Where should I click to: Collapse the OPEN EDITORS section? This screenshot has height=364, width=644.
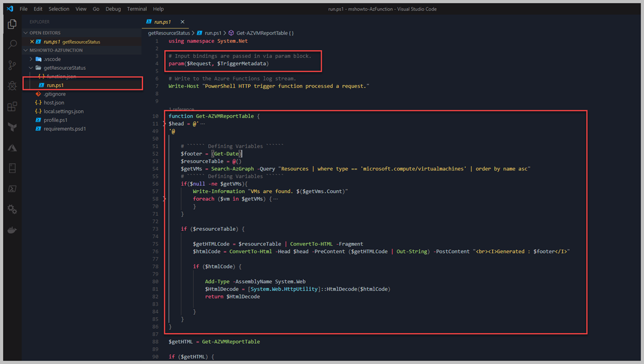pyautogui.click(x=26, y=33)
